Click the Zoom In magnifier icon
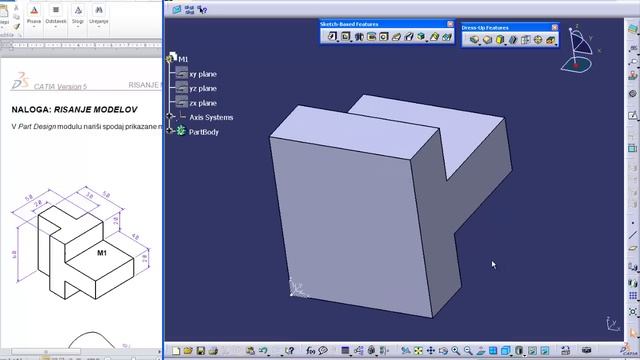The width and height of the screenshot is (640, 360). coord(456,351)
